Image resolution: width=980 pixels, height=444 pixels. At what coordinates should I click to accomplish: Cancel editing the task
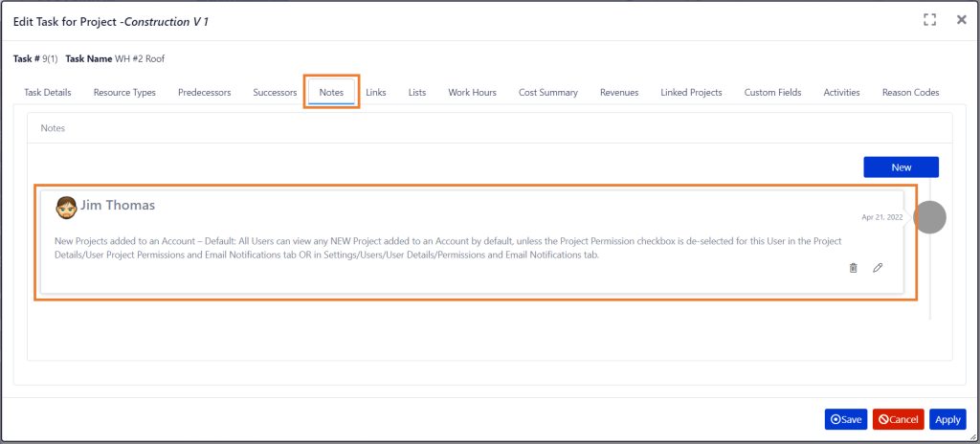(898, 419)
